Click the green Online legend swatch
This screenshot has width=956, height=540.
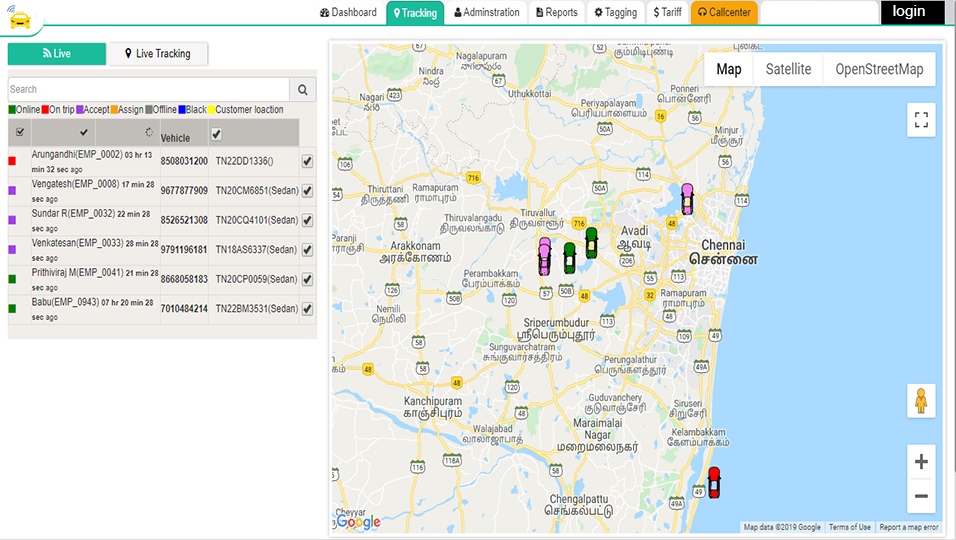tap(12, 110)
